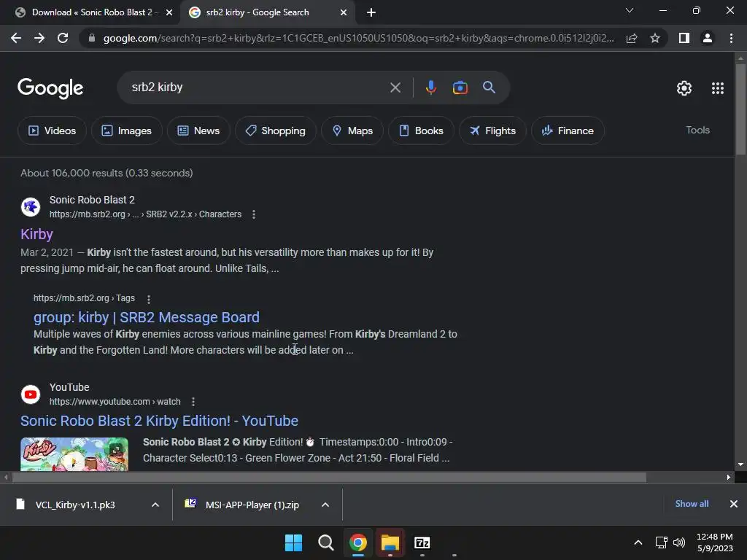The height and width of the screenshot is (560, 747).
Task: Click the YouTube site icon in results
Action: 31,394
